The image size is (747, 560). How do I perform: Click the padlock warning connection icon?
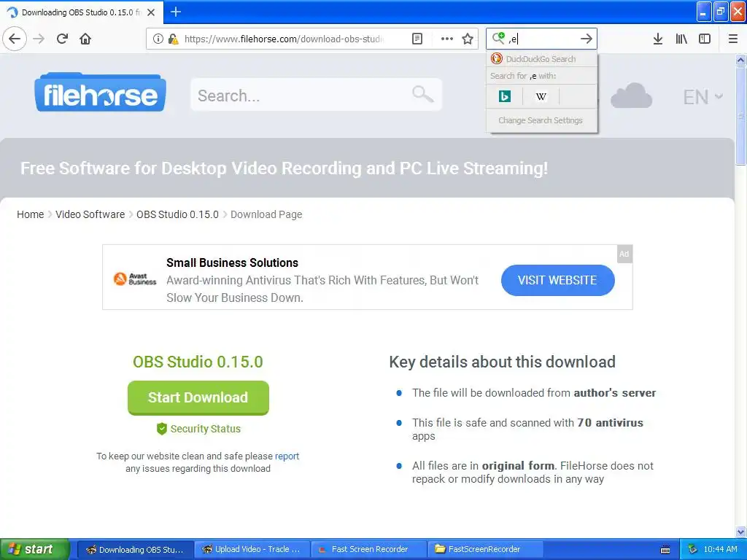[174, 39]
